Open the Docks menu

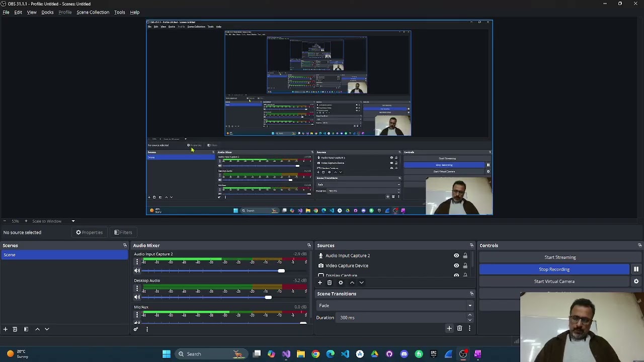[x=47, y=12]
